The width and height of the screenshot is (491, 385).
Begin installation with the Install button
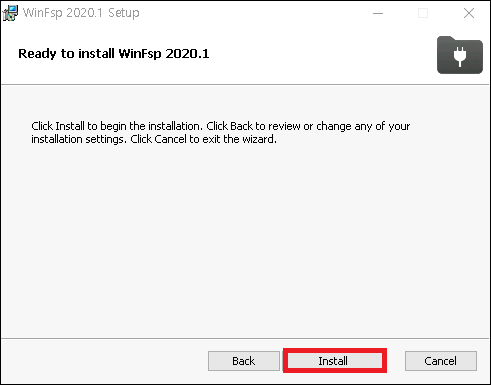coord(335,361)
